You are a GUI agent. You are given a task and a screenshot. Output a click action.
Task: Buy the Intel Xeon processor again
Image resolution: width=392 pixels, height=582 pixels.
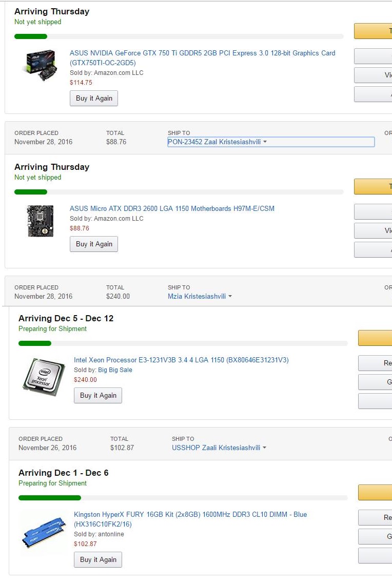click(98, 395)
